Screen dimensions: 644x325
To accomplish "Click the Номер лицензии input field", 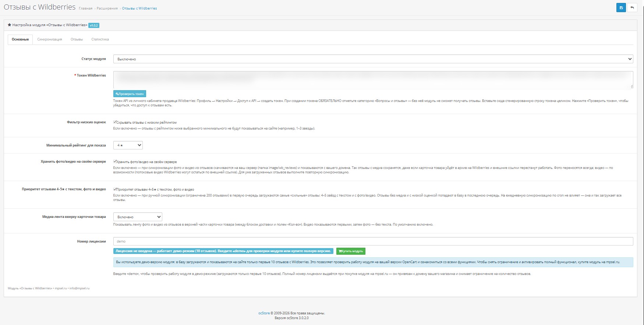I will 373,241.
